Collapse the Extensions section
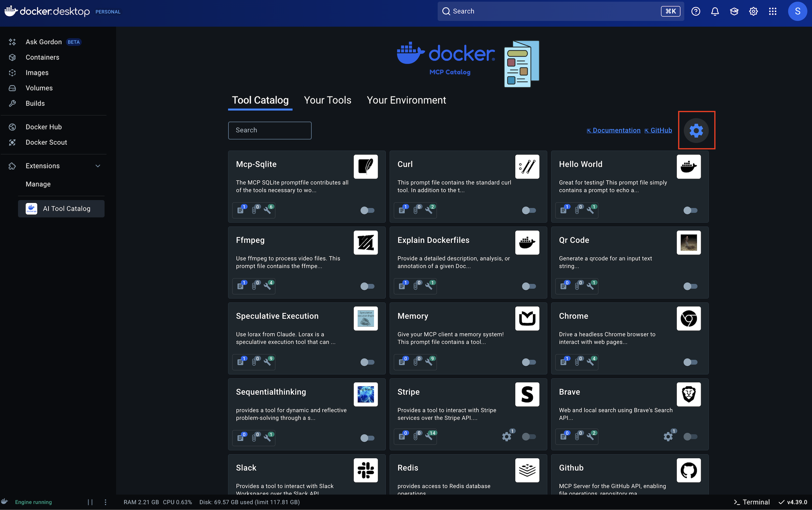The image size is (812, 510). tap(97, 166)
